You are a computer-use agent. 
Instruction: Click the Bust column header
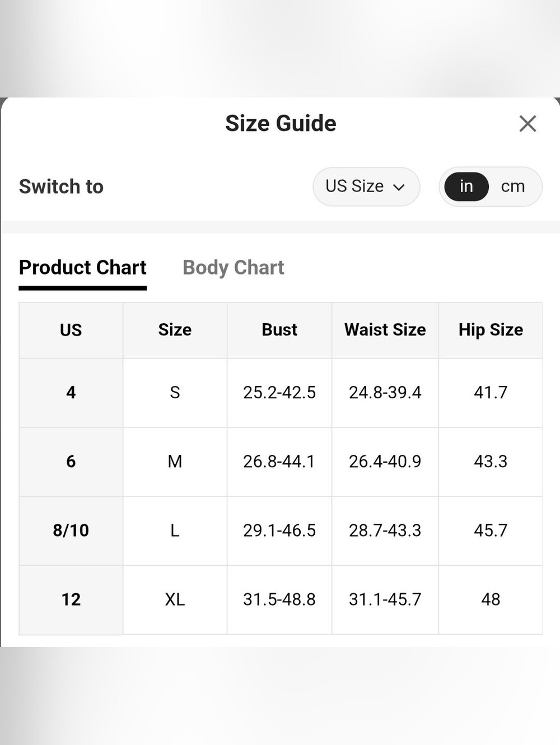pyautogui.click(x=279, y=330)
